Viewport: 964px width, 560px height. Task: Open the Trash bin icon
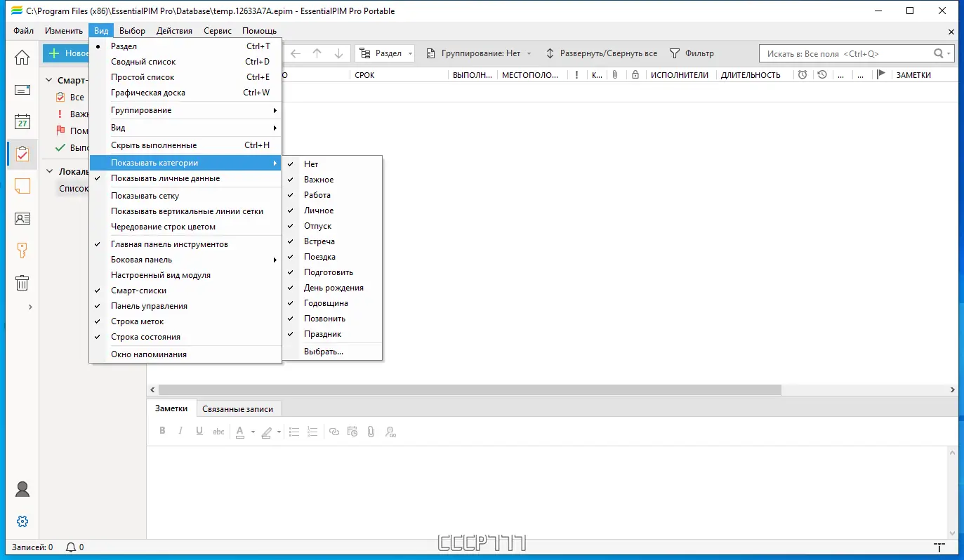click(22, 283)
